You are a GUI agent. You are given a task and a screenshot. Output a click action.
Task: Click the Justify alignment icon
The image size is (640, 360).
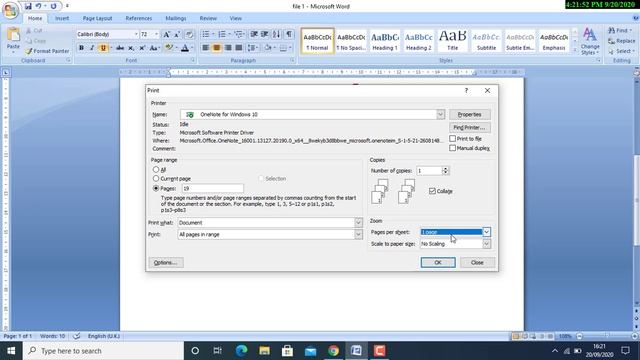pos(239,48)
